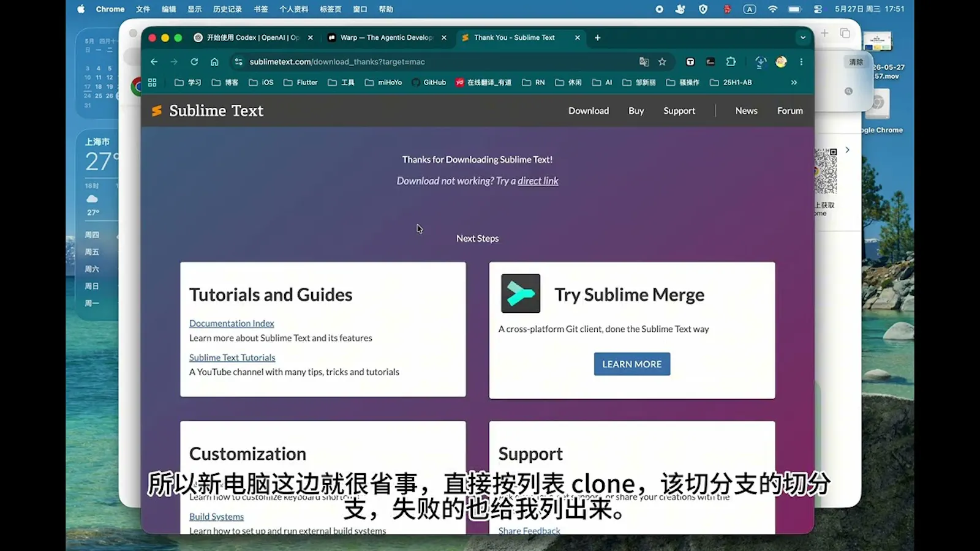Click the QR code in background window
980x551 pixels.
pyautogui.click(x=826, y=171)
